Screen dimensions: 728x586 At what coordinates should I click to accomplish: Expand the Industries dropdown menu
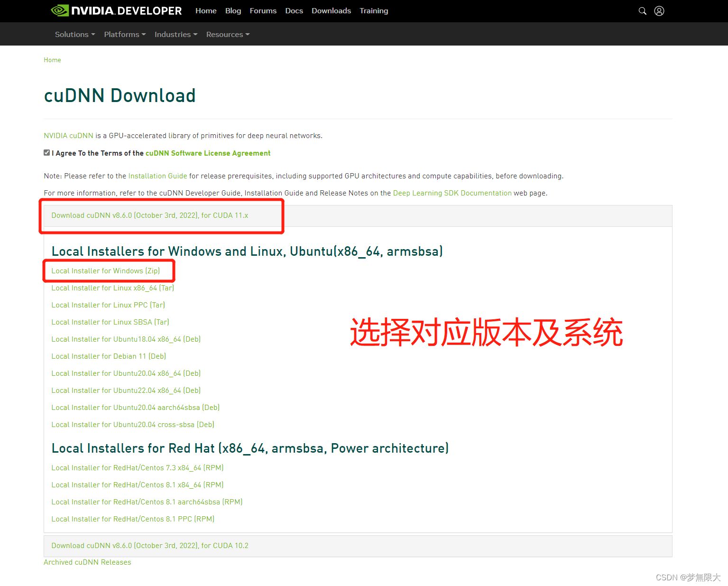pos(176,34)
